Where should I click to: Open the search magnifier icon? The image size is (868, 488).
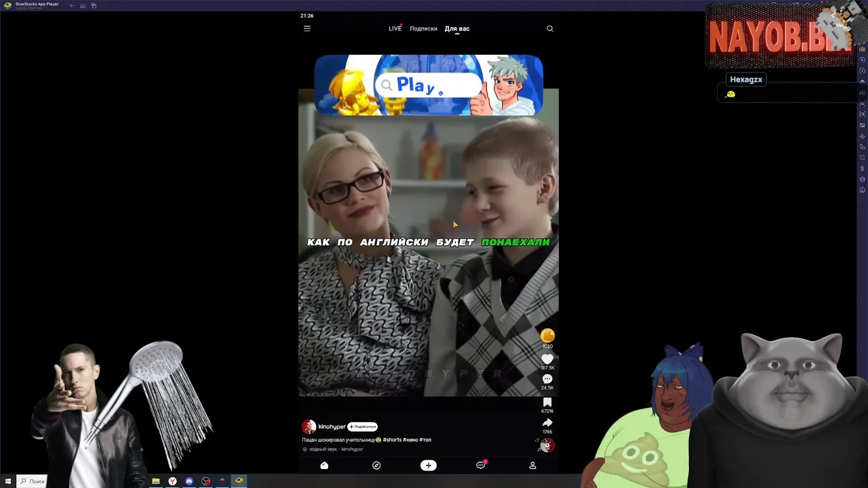550,28
